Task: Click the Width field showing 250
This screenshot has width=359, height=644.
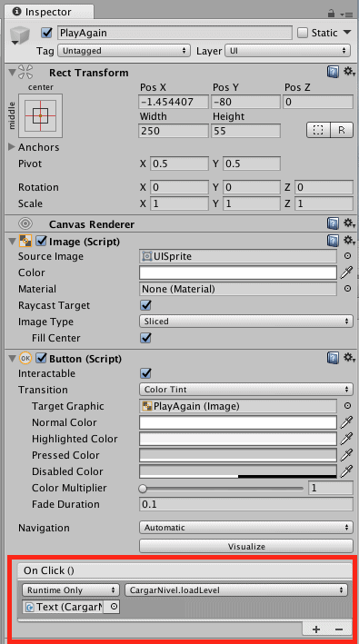Action: coord(174,131)
